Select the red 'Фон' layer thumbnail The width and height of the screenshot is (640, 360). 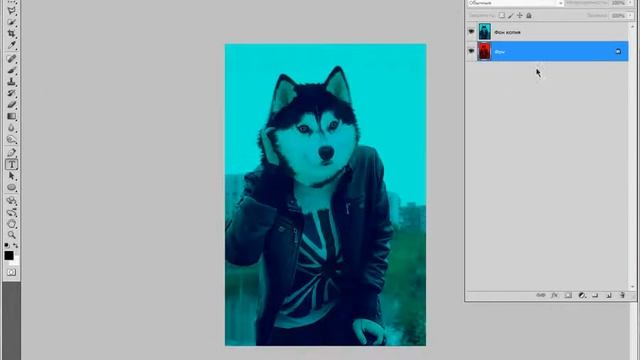pyautogui.click(x=484, y=51)
